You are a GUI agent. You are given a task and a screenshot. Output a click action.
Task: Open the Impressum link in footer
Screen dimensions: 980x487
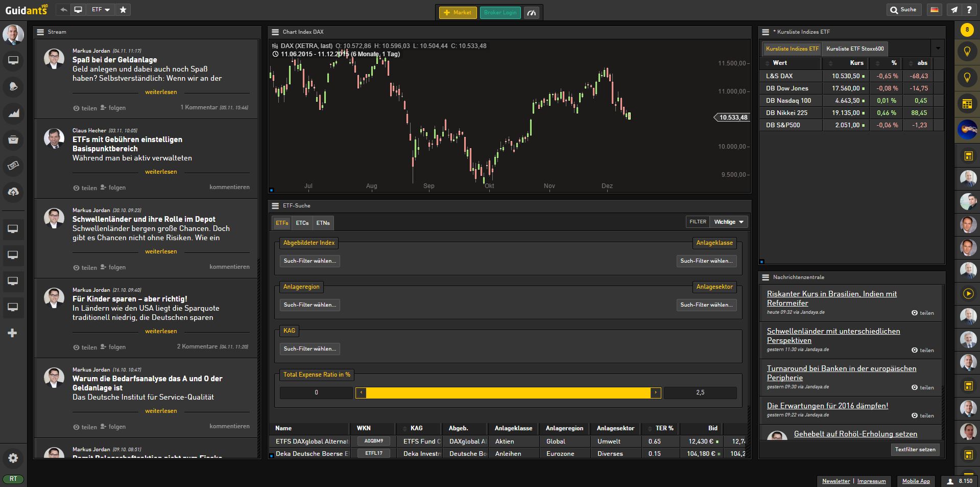tap(871, 481)
